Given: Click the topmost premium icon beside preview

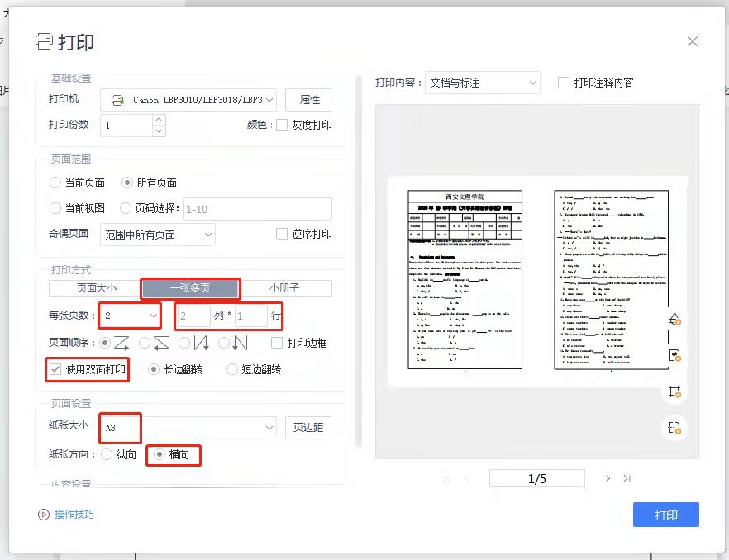Looking at the screenshot, I should coord(674,319).
